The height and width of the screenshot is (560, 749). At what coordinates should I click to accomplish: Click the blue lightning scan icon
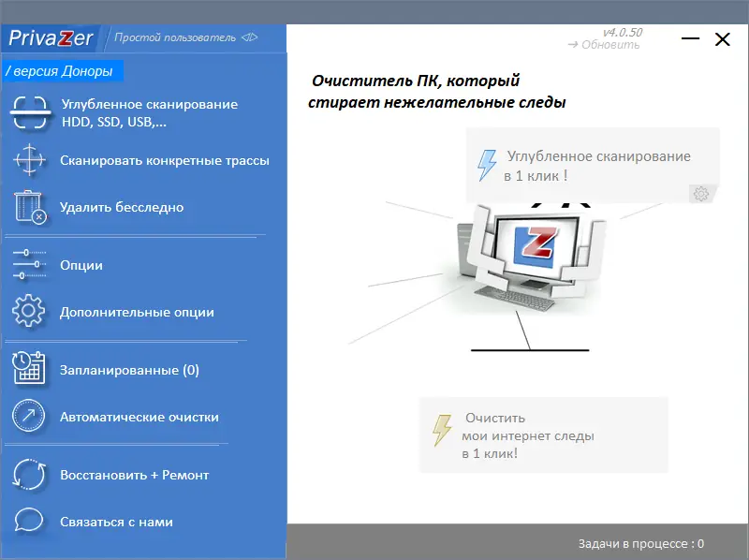tap(489, 164)
